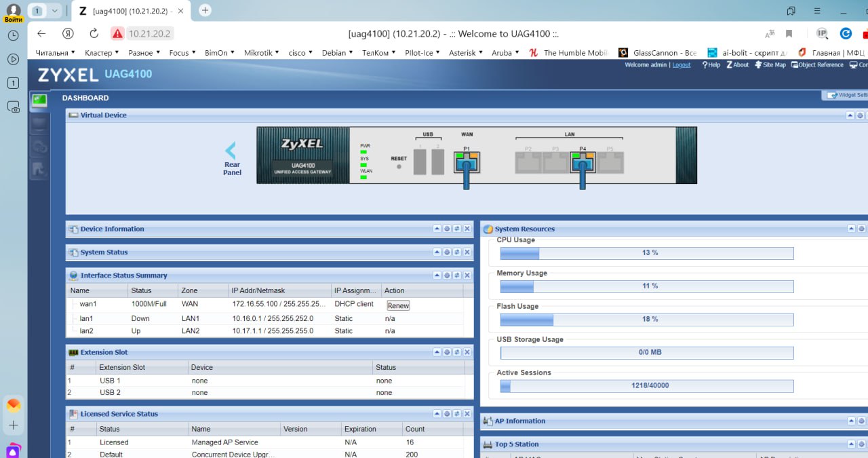Click the Rear Panel arrow icon

[231, 151]
